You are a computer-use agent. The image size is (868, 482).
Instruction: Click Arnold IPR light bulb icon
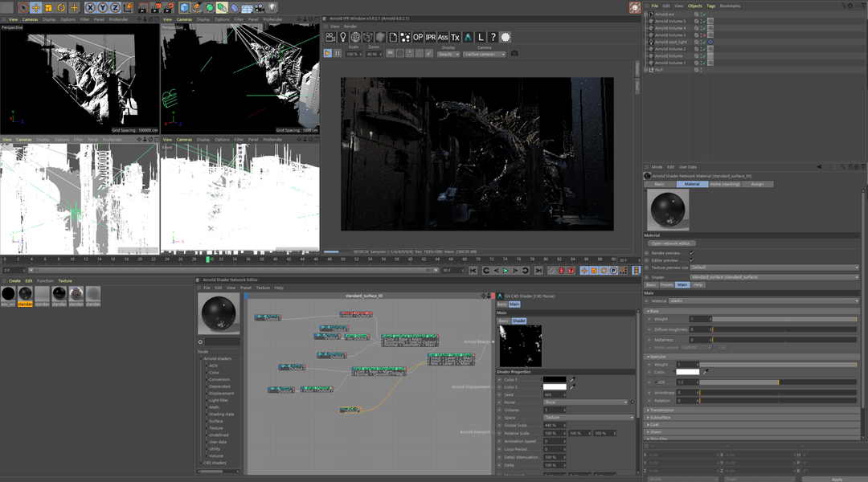coord(342,37)
